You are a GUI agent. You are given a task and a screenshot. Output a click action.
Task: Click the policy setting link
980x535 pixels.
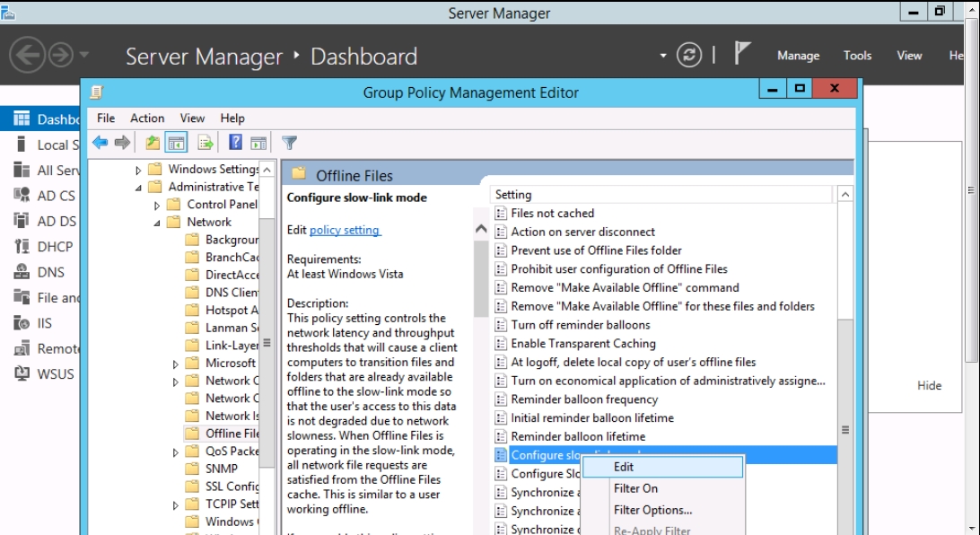pos(345,230)
